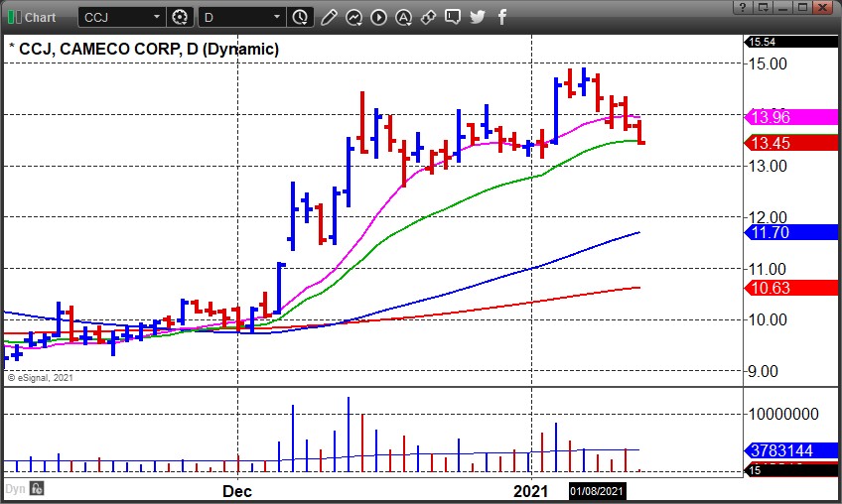This screenshot has height=504, width=842.
Task: Open the alerts 'A' circle menu
Action: click(403, 17)
